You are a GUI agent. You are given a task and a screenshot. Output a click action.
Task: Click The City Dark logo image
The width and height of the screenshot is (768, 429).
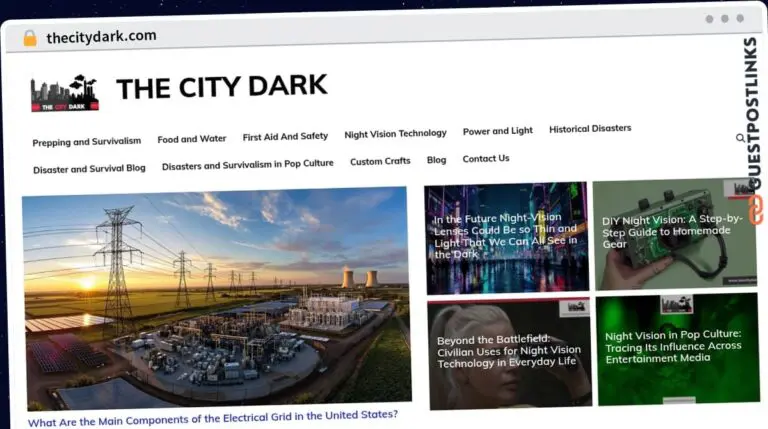pos(65,92)
